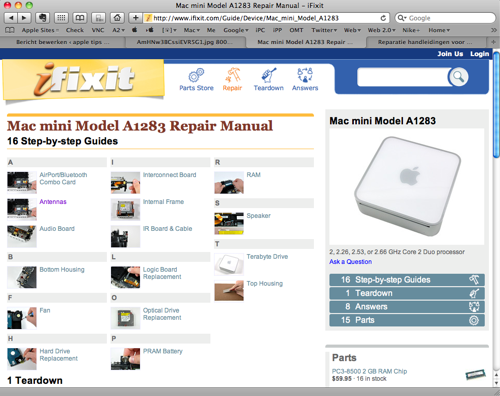Open the IR Board & Cable guide
500x396 pixels.
tap(167, 229)
